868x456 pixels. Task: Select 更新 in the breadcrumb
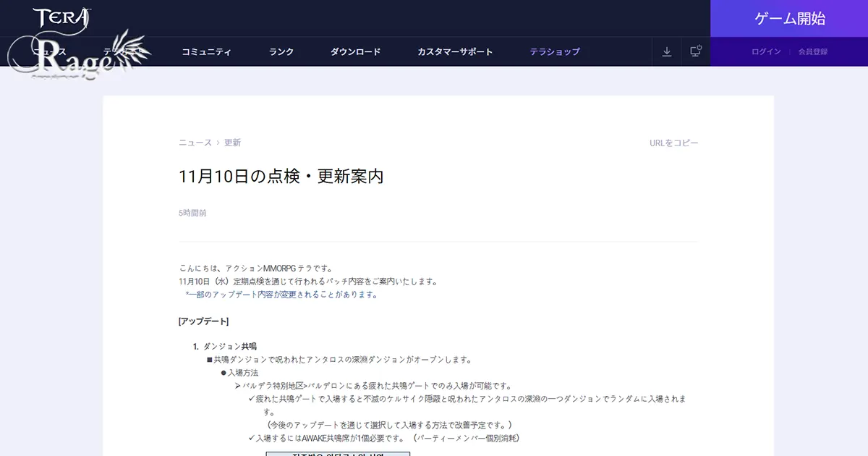(232, 143)
